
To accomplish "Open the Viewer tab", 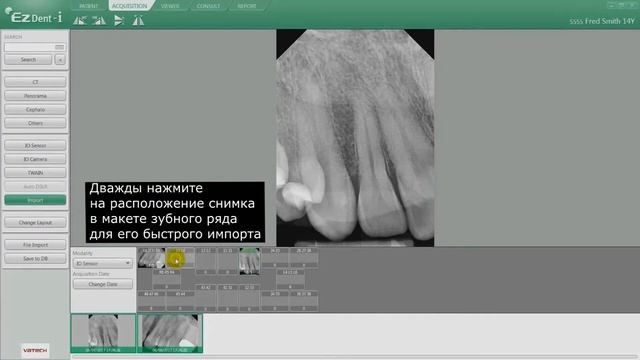I will [x=170, y=6].
